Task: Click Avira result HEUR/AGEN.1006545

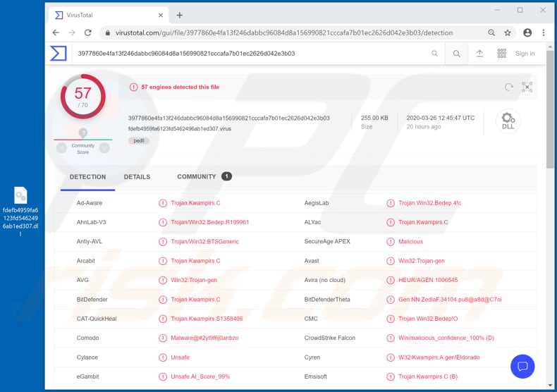Action: coord(428,280)
